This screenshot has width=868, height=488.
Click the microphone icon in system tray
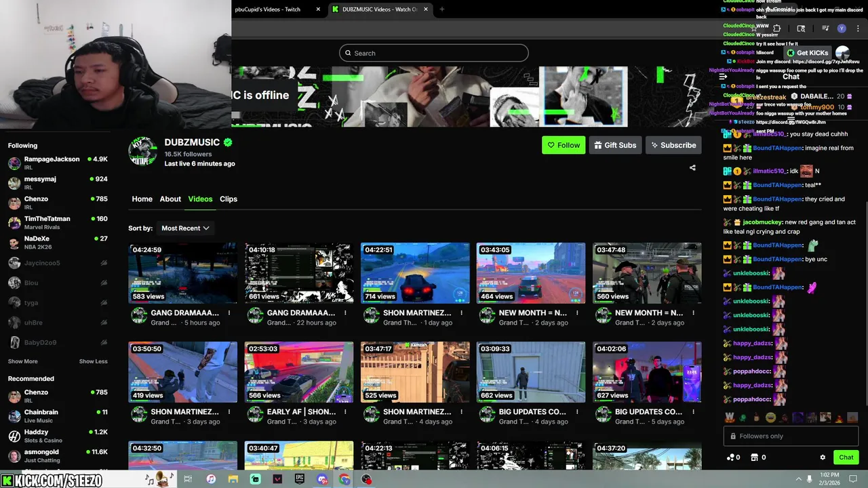pyautogui.click(x=809, y=479)
